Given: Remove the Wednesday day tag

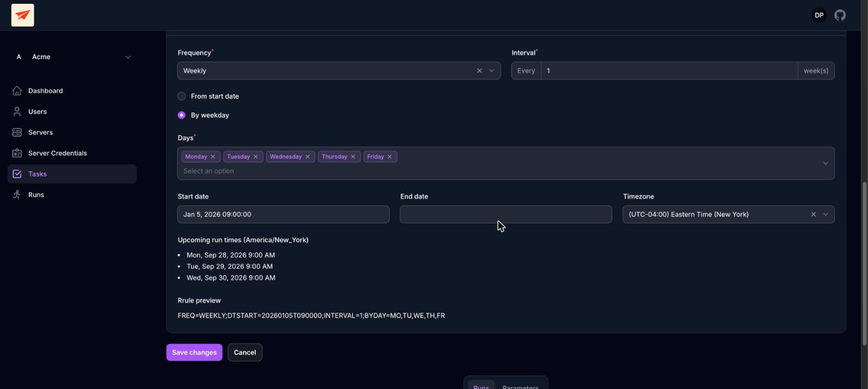Looking at the screenshot, I should point(308,157).
